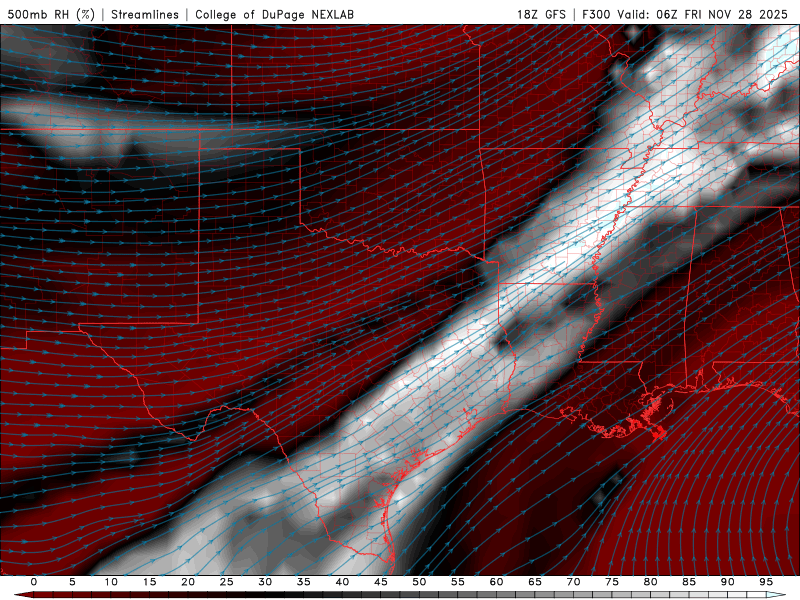Click the colorbar label "75"

[612, 582]
